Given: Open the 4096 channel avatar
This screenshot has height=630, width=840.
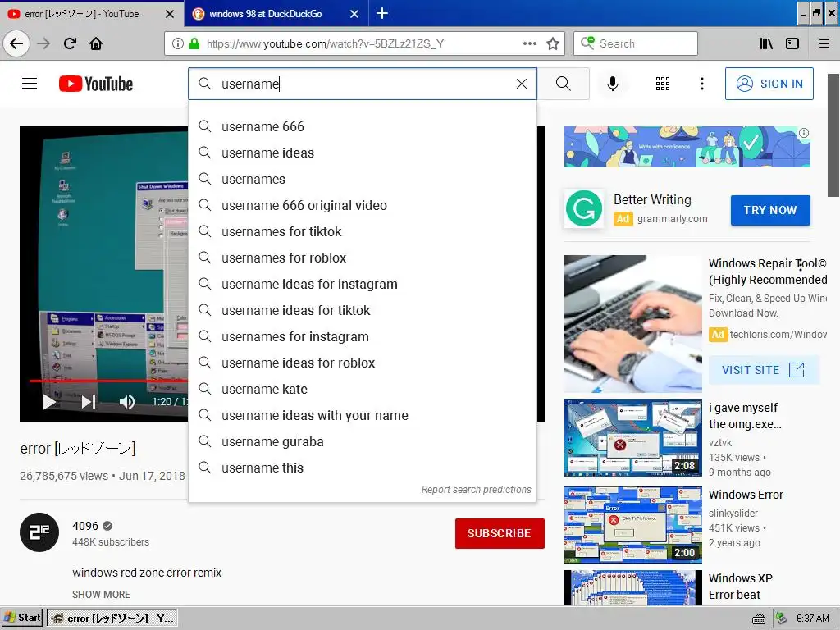Looking at the screenshot, I should (x=39, y=532).
